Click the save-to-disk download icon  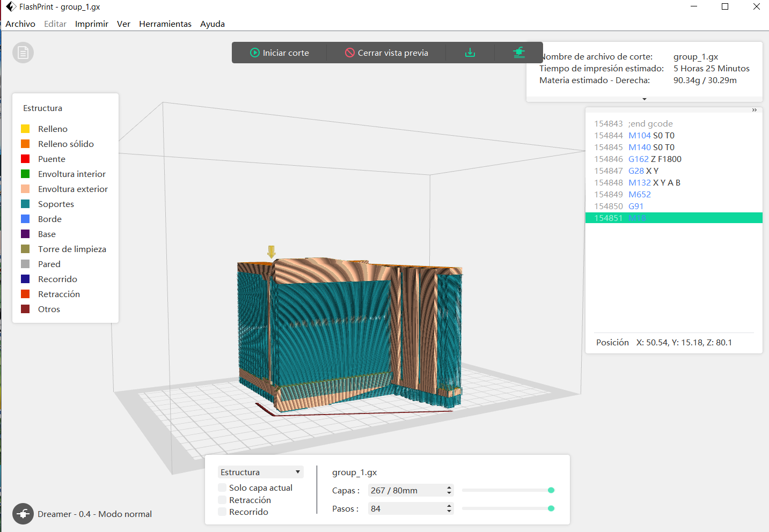tap(470, 53)
